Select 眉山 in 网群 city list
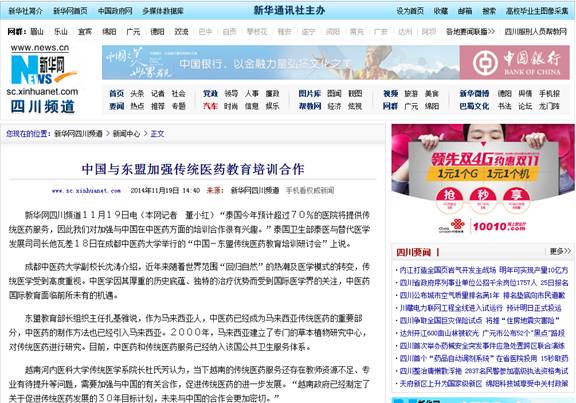This screenshot has width=576, height=403. point(37,32)
